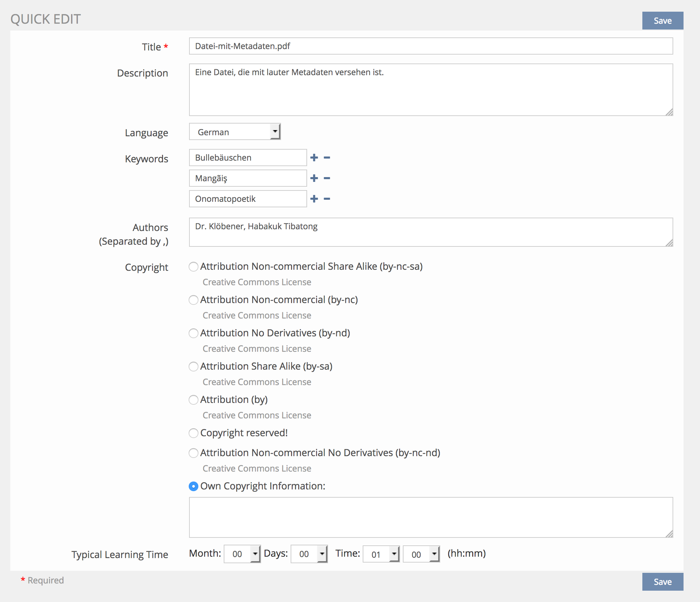700x602 pixels.
Task: Select Attribution Non-commercial Share Alike license
Action: pyautogui.click(x=194, y=267)
